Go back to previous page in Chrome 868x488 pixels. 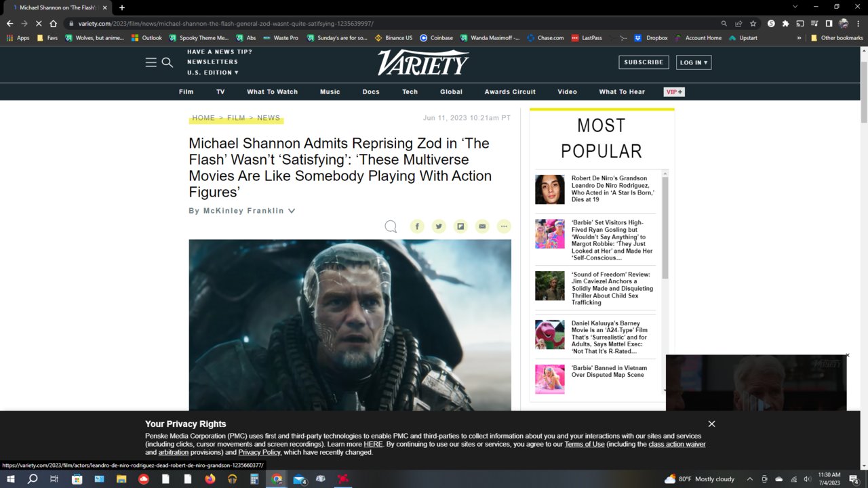point(9,23)
